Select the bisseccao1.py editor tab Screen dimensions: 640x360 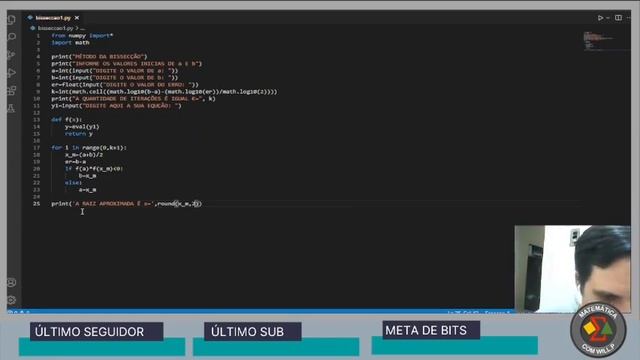click(53, 18)
